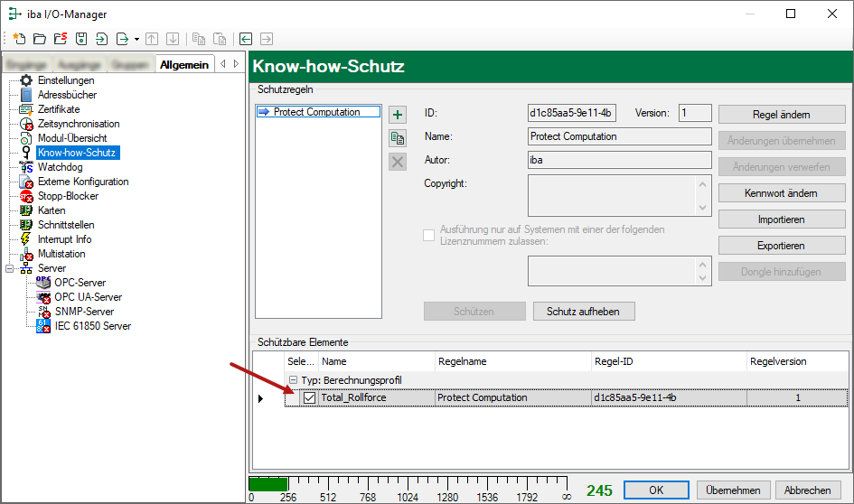Click the green signal usage progress bar
This screenshot has height=504, width=854.
click(267, 484)
